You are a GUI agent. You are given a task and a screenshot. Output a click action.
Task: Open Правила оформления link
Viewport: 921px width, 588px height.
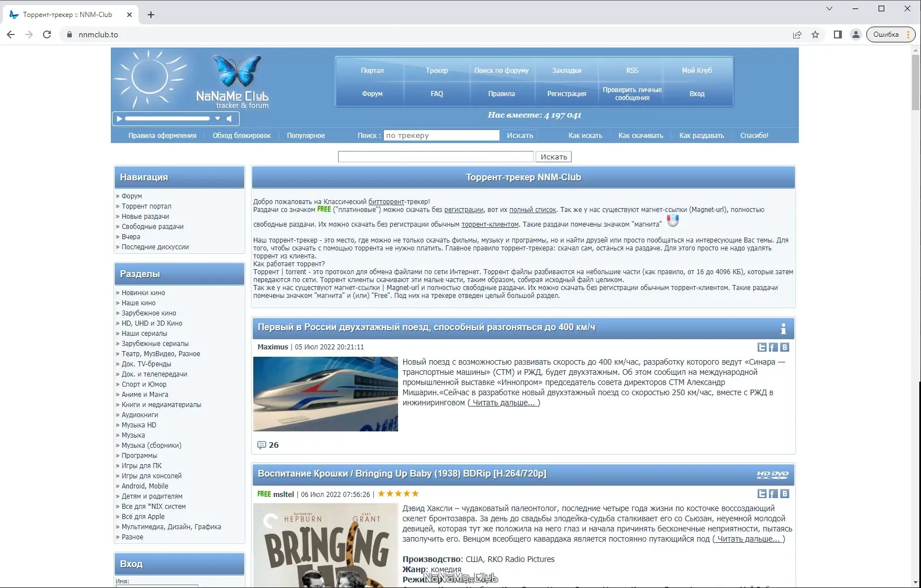(x=162, y=136)
